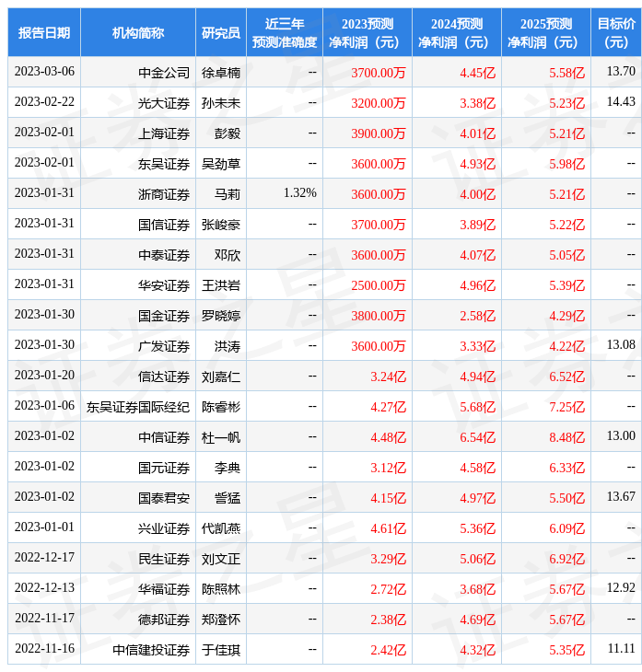Click the 2023预测净利润 column header
This screenshot has width=642, height=672.
pos(368,33)
